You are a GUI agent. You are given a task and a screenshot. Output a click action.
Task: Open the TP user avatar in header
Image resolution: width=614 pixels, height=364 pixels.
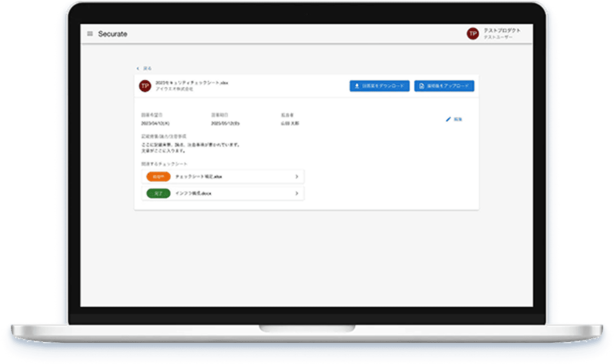473,34
